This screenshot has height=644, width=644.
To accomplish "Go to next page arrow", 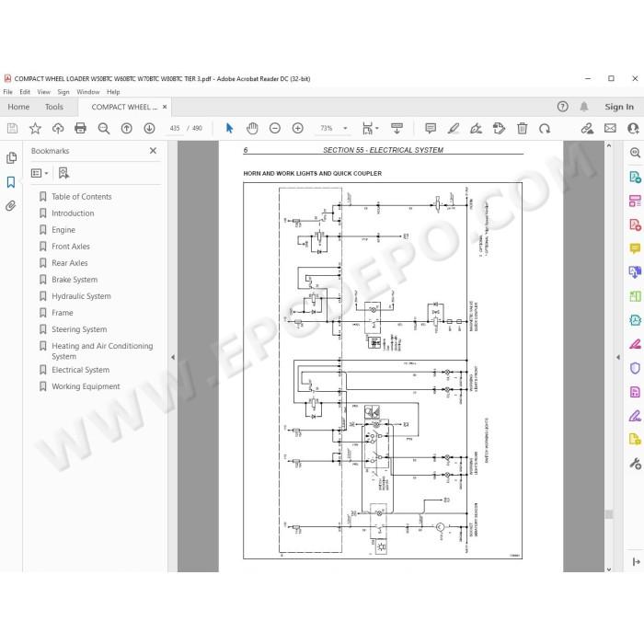I will pos(149,129).
